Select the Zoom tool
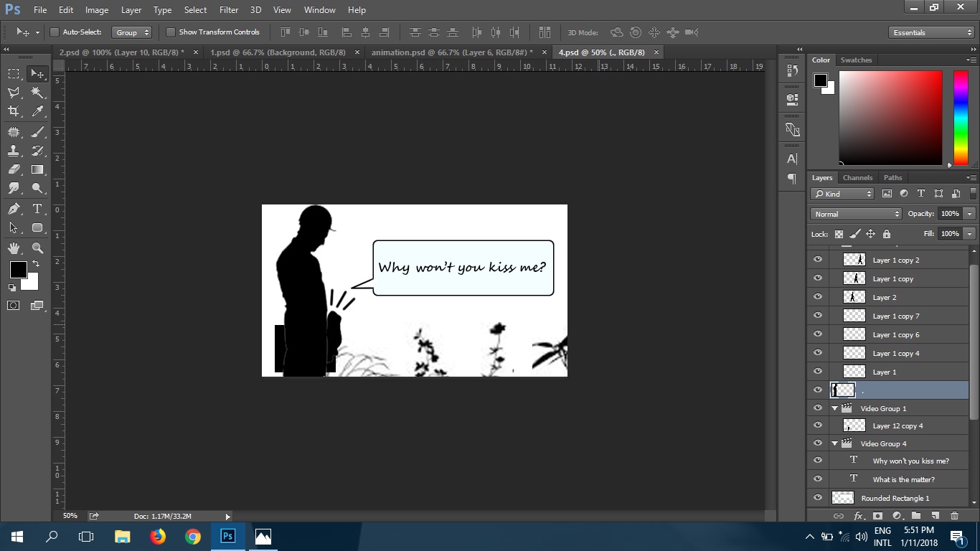The image size is (980, 551). pos(37,248)
